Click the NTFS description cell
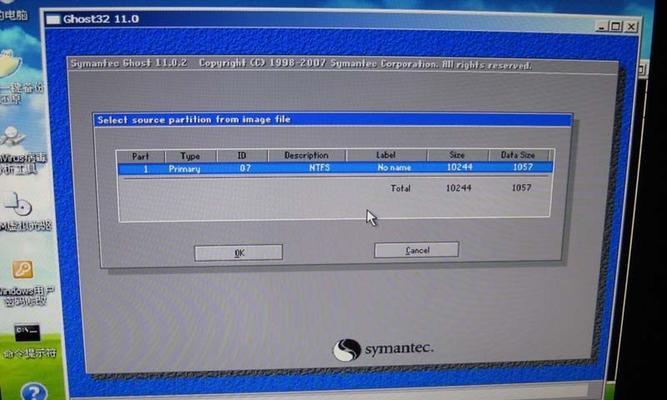 tap(319, 168)
